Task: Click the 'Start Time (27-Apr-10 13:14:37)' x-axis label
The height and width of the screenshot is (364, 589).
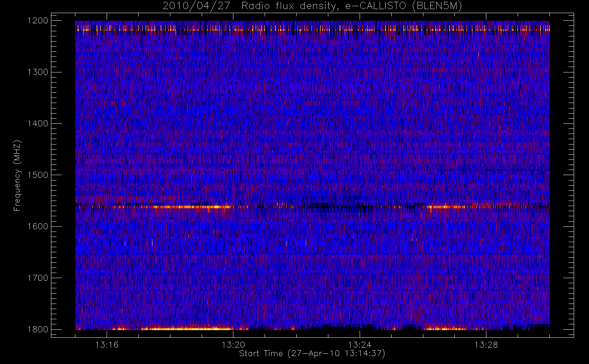Action: click(x=312, y=353)
